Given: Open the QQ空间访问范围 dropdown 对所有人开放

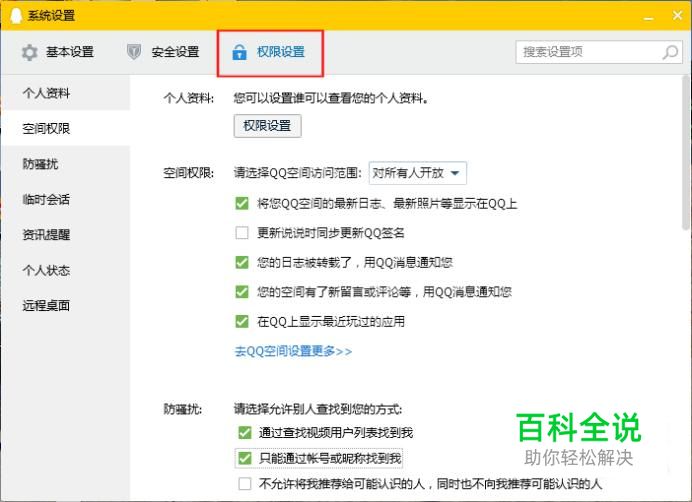Looking at the screenshot, I should [x=417, y=173].
